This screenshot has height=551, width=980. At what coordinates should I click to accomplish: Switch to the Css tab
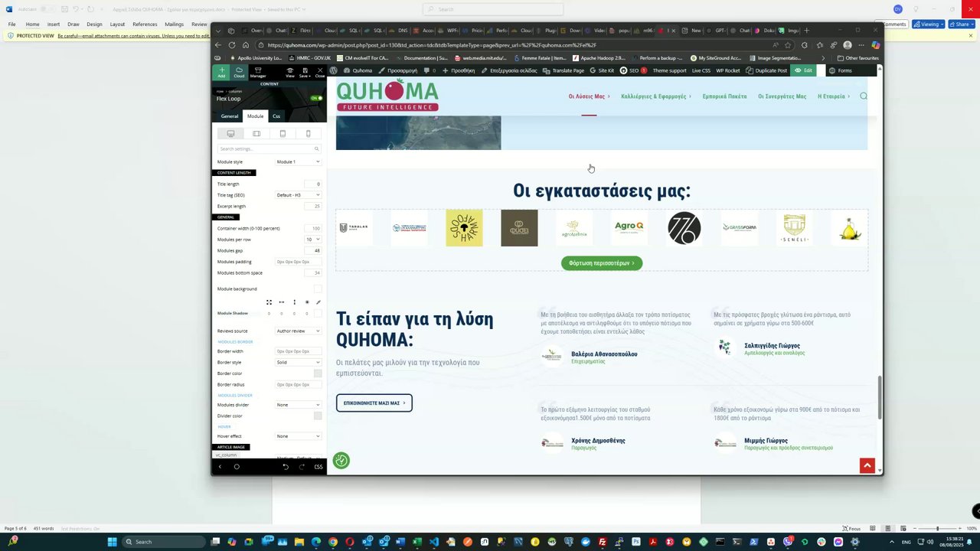coord(276,116)
